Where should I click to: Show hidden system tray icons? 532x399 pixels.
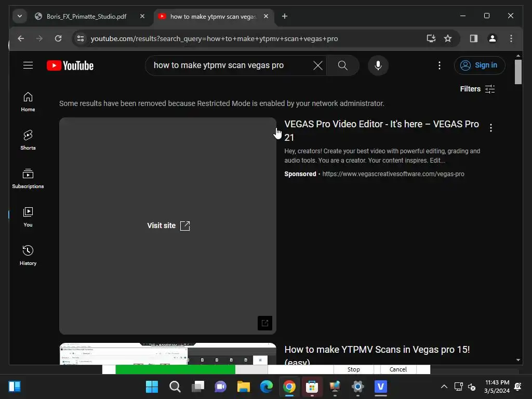point(444,387)
